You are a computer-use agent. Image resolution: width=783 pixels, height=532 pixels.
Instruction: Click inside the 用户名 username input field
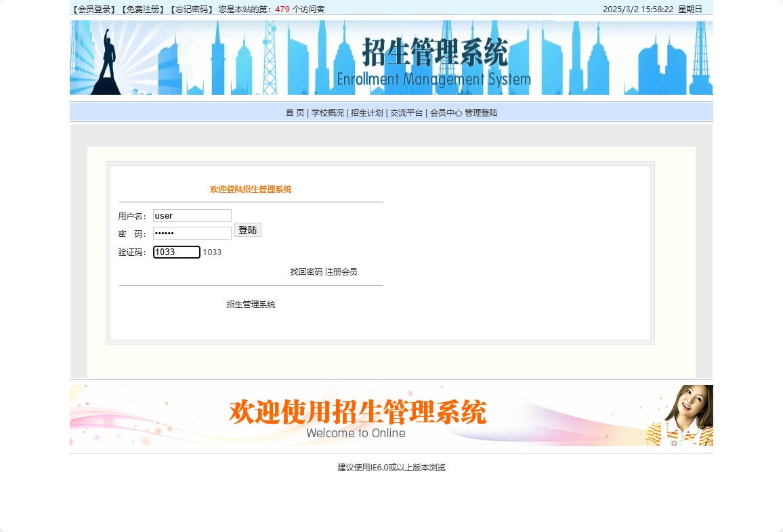192,215
